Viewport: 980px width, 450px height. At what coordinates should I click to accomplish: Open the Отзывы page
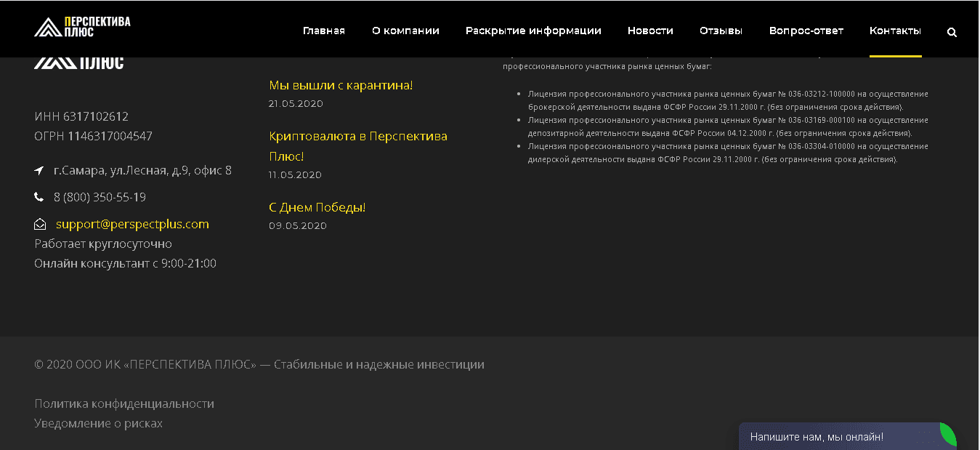coord(721,31)
